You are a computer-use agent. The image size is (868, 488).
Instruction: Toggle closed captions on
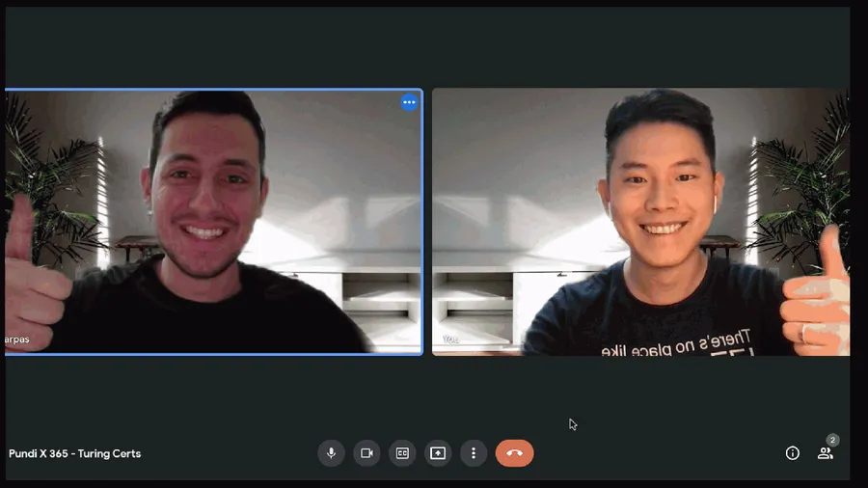pos(402,453)
